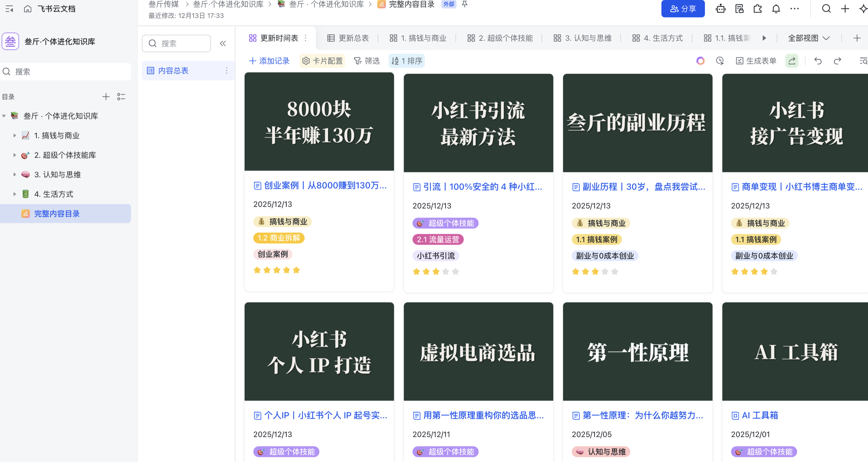Click the green share-export icon
Viewport: 868px width, 462px height.
(x=792, y=61)
